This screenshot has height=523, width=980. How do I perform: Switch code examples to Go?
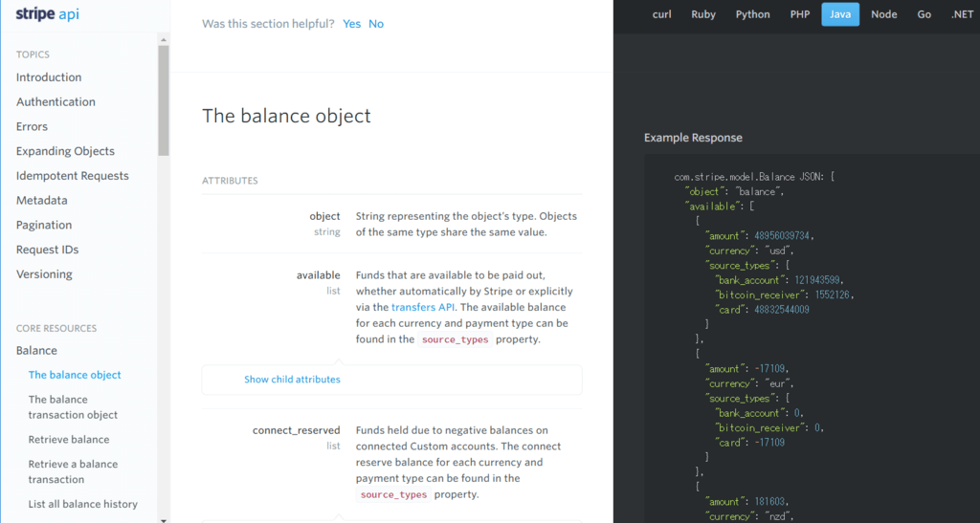point(924,14)
